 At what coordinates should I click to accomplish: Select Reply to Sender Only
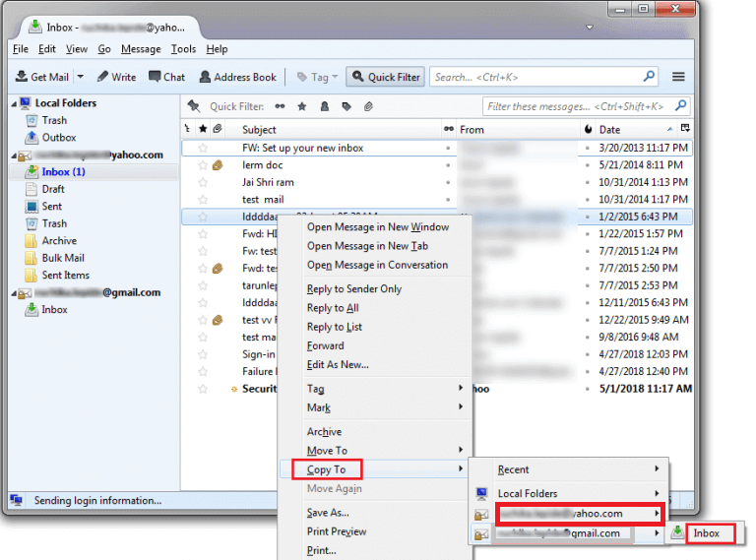353,289
